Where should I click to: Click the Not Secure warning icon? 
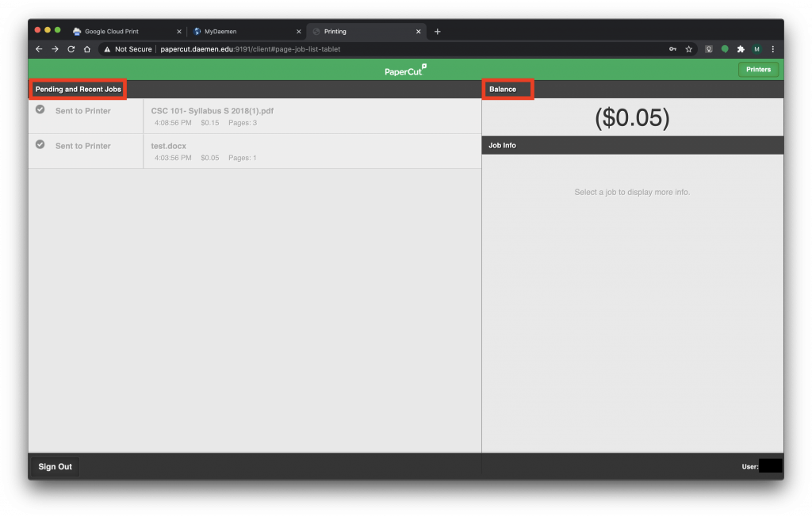(107, 49)
